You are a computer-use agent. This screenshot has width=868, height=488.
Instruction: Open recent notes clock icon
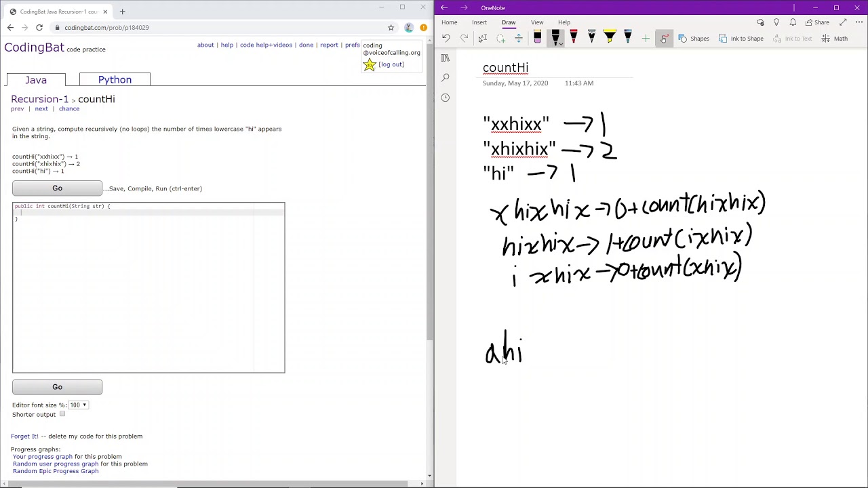445,98
